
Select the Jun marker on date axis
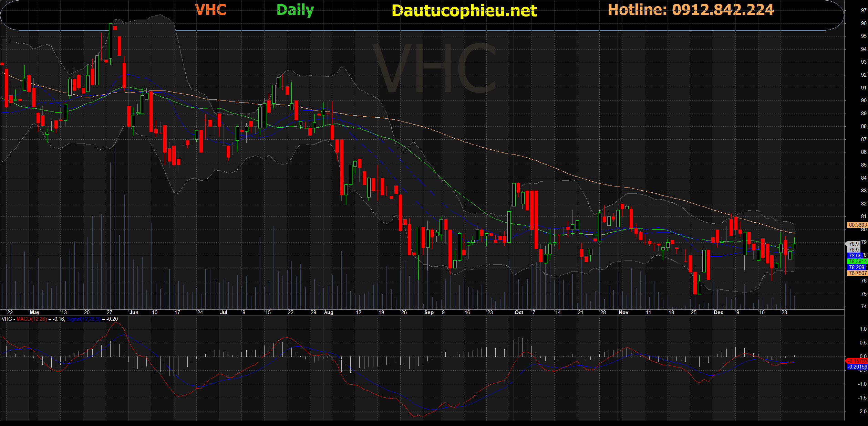coord(134,312)
